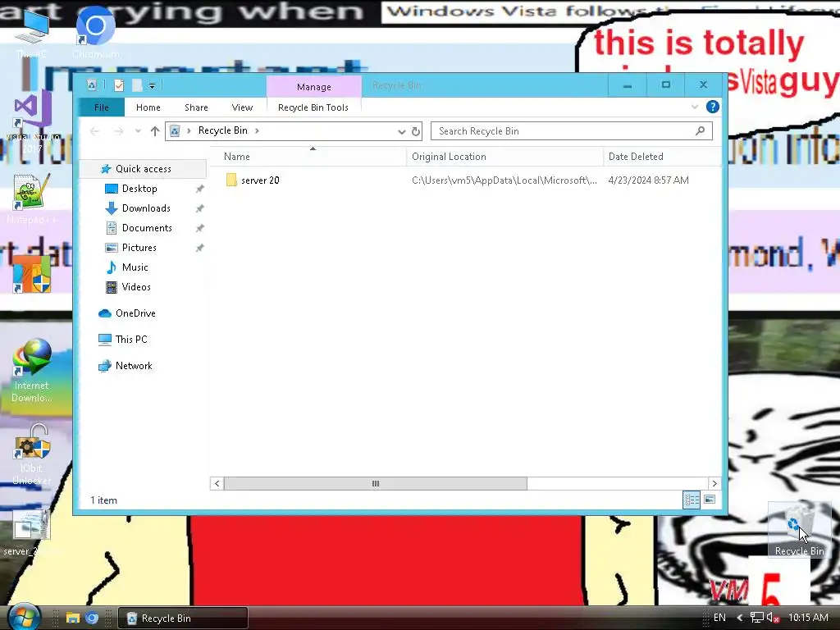Image resolution: width=840 pixels, height=630 pixels.
Task: Click the 4/23/2024 8:57 AM date cell
Action: 649,180
